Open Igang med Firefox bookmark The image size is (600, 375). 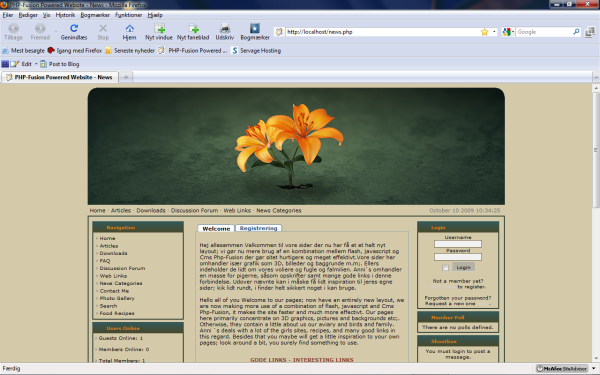(x=75, y=51)
